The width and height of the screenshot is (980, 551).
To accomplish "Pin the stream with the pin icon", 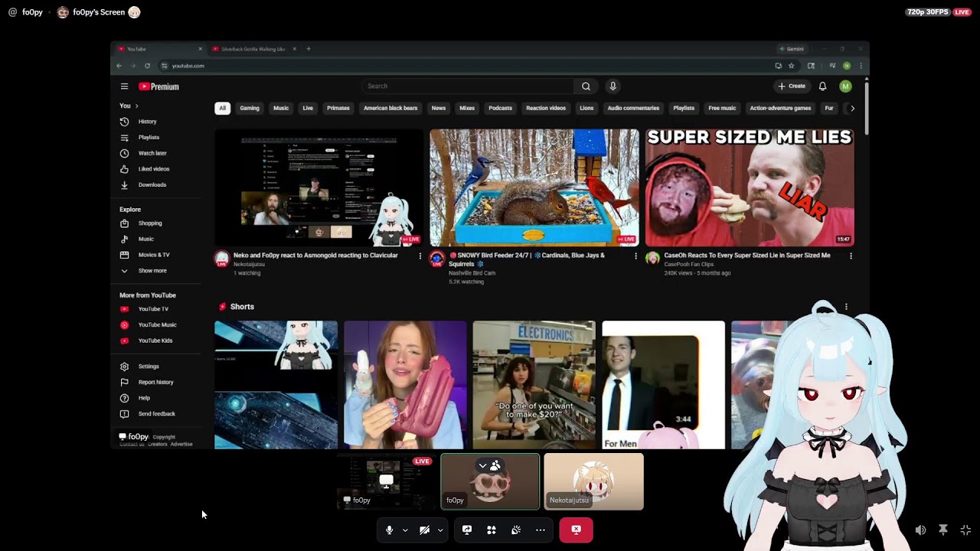I will (x=943, y=530).
